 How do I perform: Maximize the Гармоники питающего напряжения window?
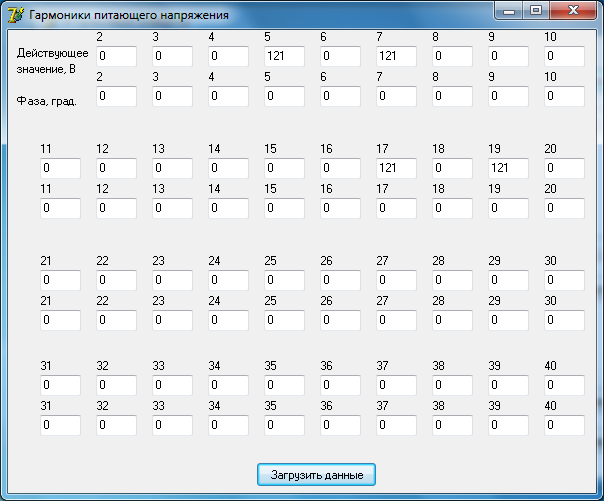pyautogui.click(x=536, y=11)
